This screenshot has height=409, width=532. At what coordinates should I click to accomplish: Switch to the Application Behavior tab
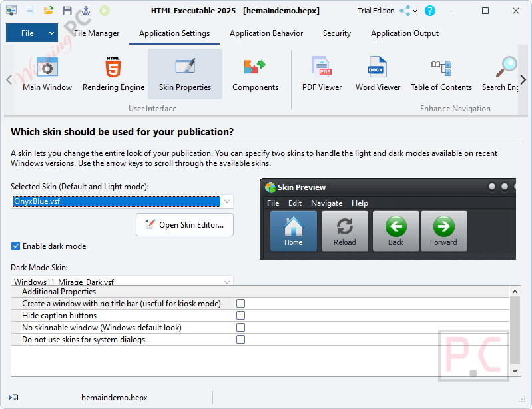pyautogui.click(x=266, y=33)
